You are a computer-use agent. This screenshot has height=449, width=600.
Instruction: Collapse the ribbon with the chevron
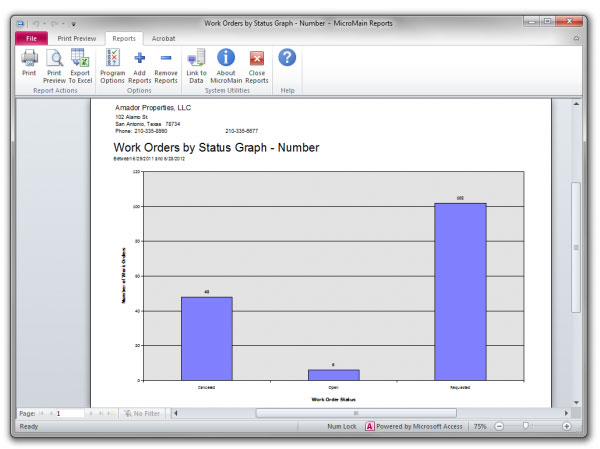click(x=576, y=38)
